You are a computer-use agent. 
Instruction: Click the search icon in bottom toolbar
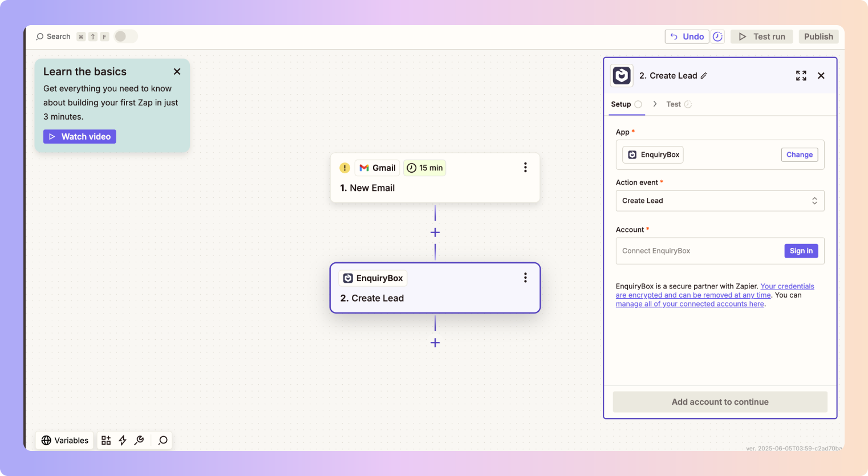(163, 440)
